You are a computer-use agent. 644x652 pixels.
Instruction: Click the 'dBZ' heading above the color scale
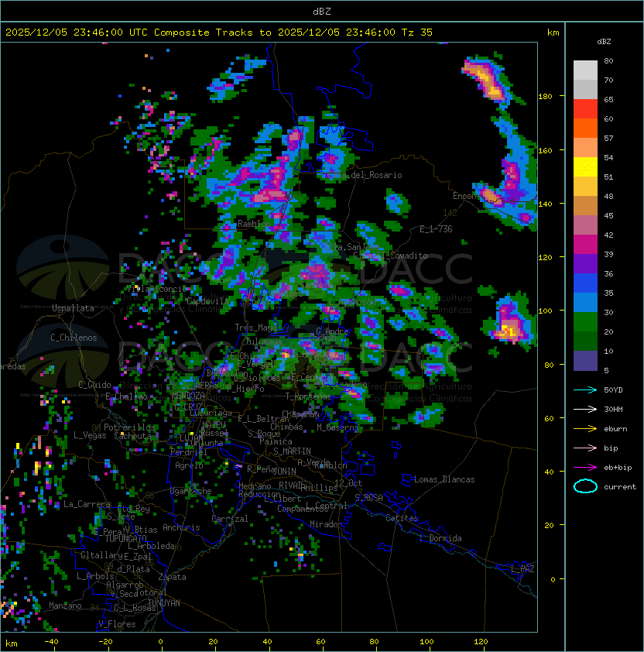[x=604, y=42]
